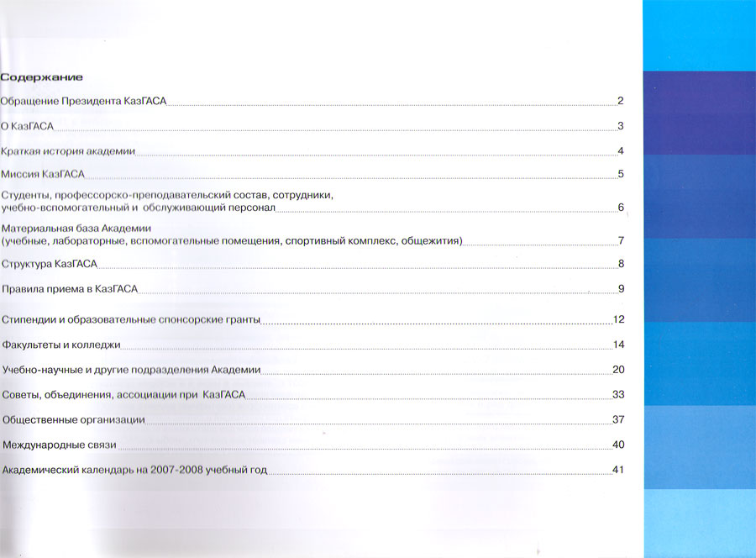Image resolution: width=756 pixels, height=558 pixels.
Task: Click page number 3
Action: click(x=621, y=126)
